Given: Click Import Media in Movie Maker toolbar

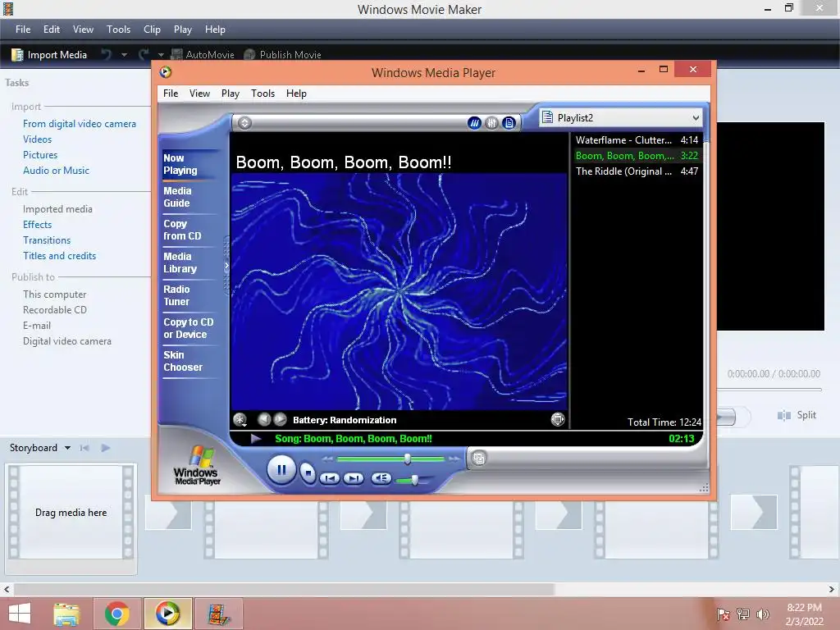Looking at the screenshot, I should click(49, 55).
